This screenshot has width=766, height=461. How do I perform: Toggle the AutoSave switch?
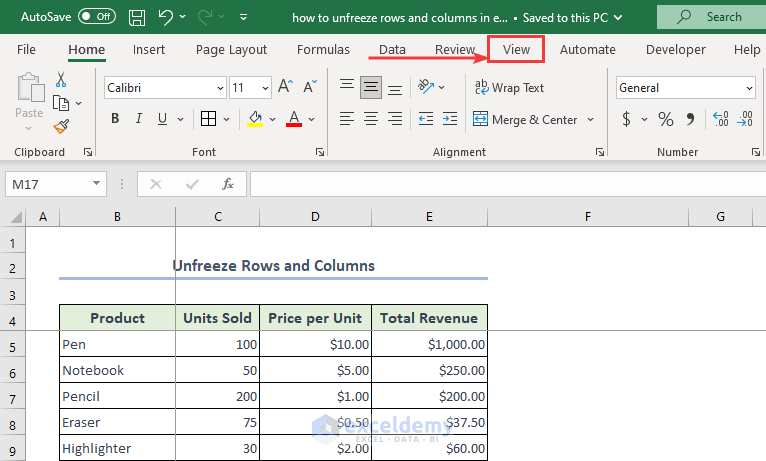click(x=95, y=17)
